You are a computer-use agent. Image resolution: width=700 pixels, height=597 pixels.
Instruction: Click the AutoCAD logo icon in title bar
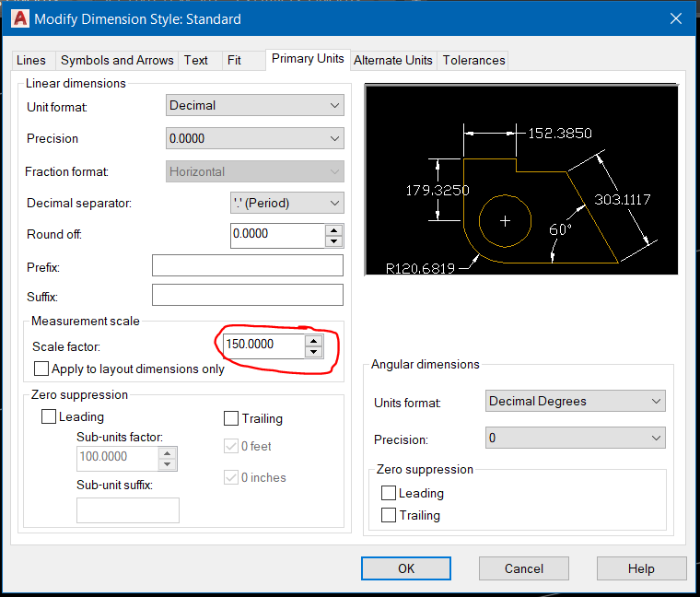(20, 18)
